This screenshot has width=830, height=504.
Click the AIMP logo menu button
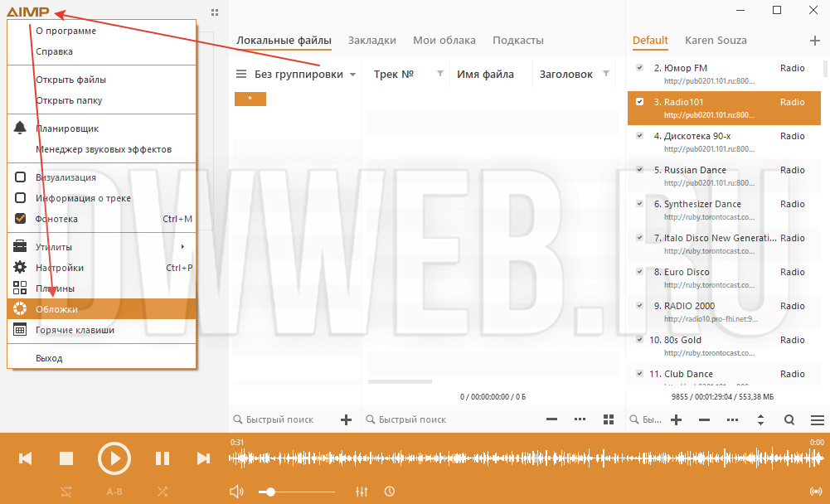pyautogui.click(x=27, y=12)
